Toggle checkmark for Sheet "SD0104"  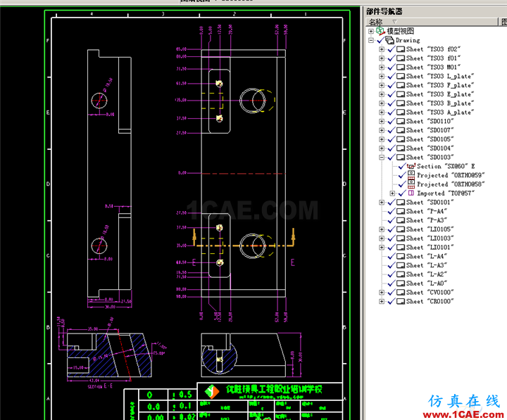click(392, 148)
